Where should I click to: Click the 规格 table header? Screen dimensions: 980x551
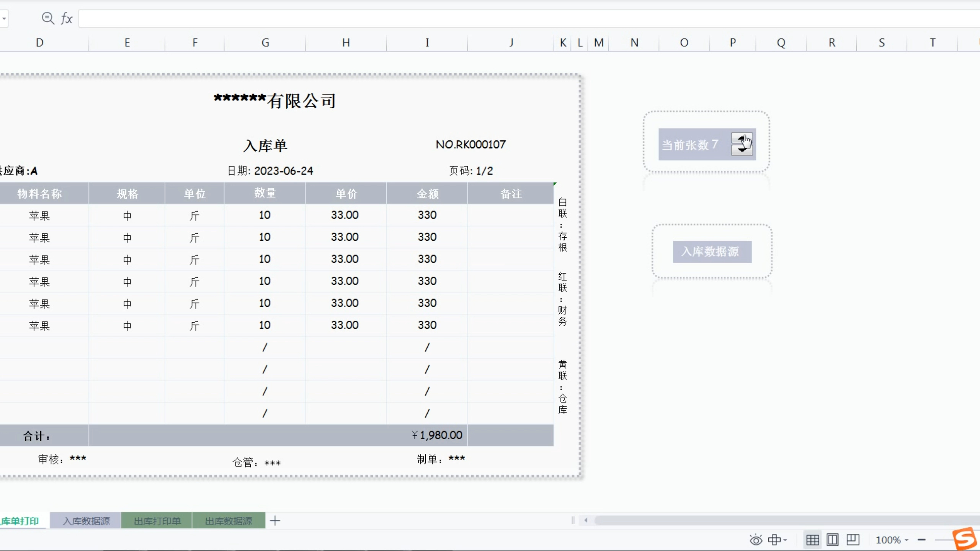[127, 194]
